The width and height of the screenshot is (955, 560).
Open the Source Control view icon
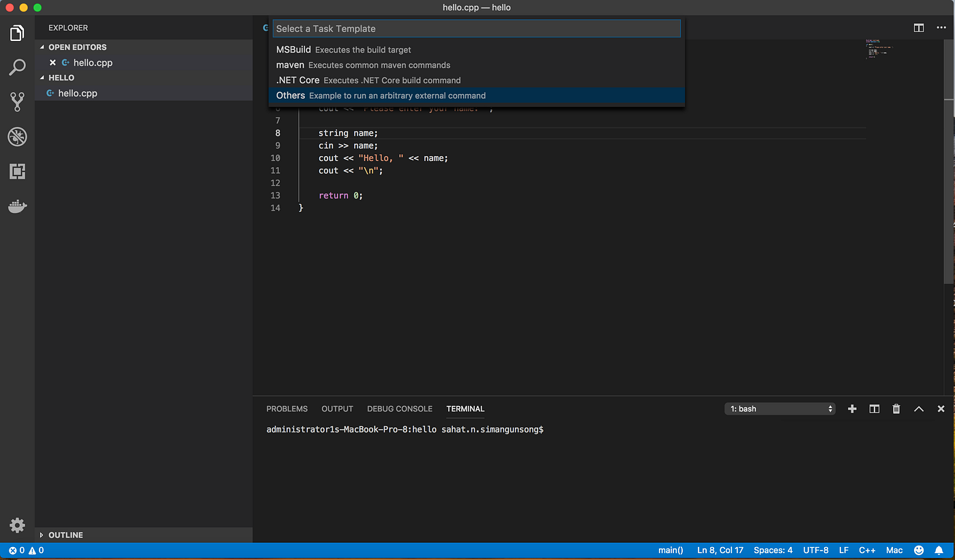point(17,102)
